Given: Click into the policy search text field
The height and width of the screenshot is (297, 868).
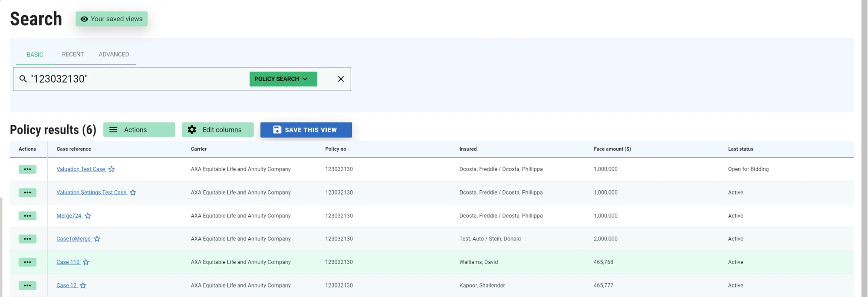Looking at the screenshot, I should pyautogui.click(x=139, y=79).
